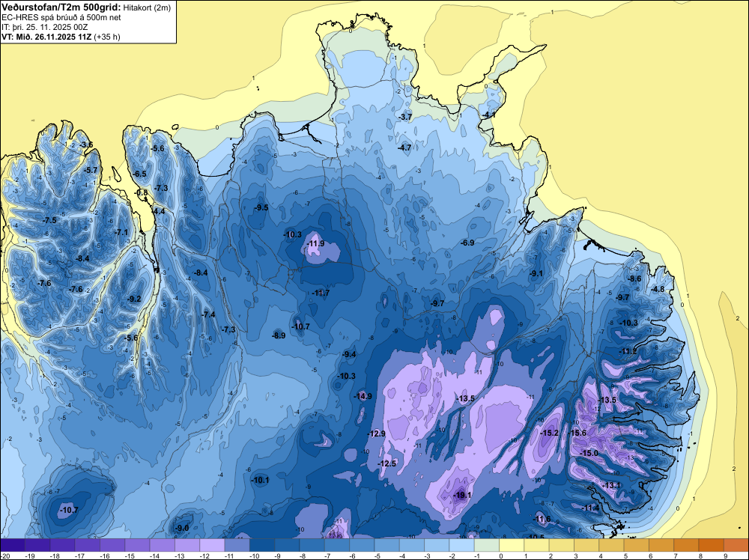Select the -6.5 temperature label

pos(139,174)
